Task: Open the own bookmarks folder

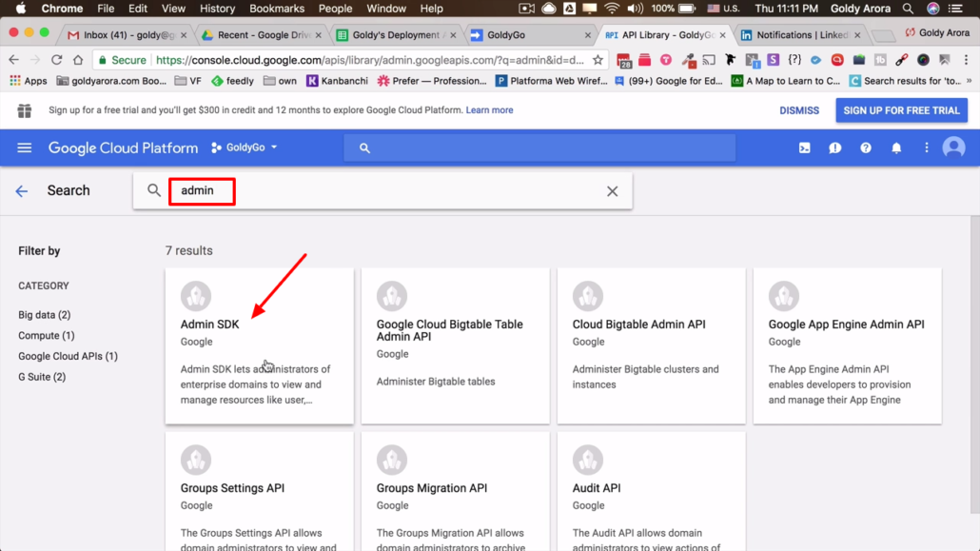Action: [280, 81]
